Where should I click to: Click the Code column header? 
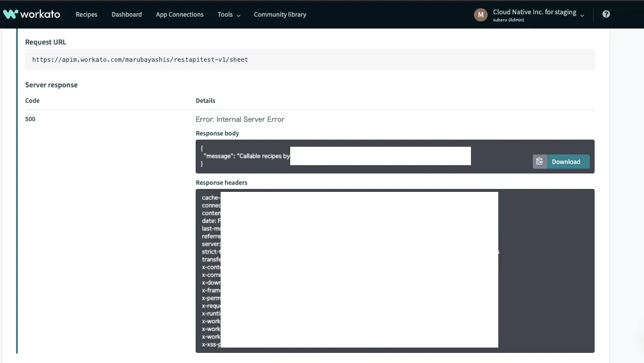[33, 100]
